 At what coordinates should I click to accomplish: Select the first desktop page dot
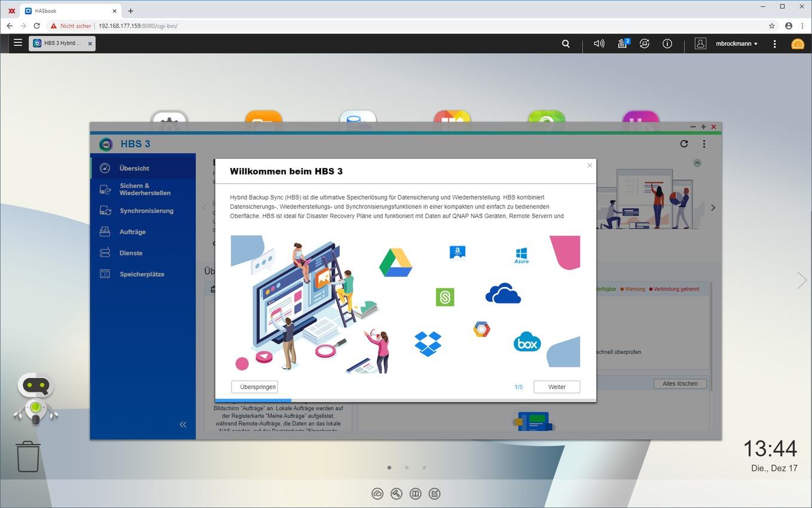[389, 467]
